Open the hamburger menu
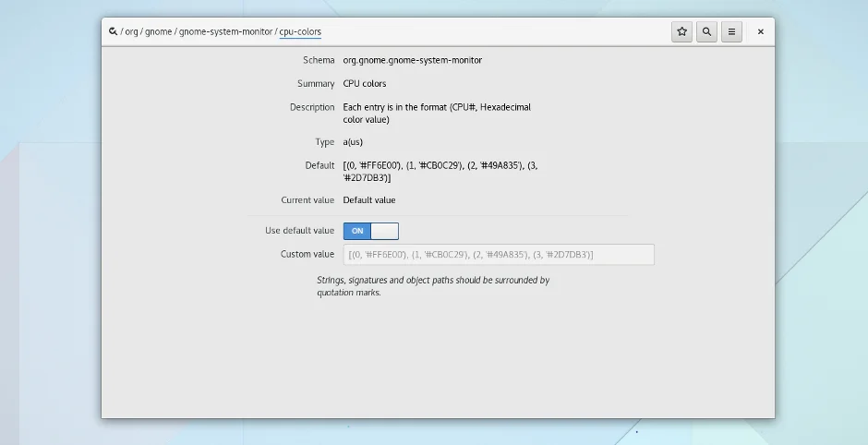868x445 pixels. pyautogui.click(x=731, y=31)
